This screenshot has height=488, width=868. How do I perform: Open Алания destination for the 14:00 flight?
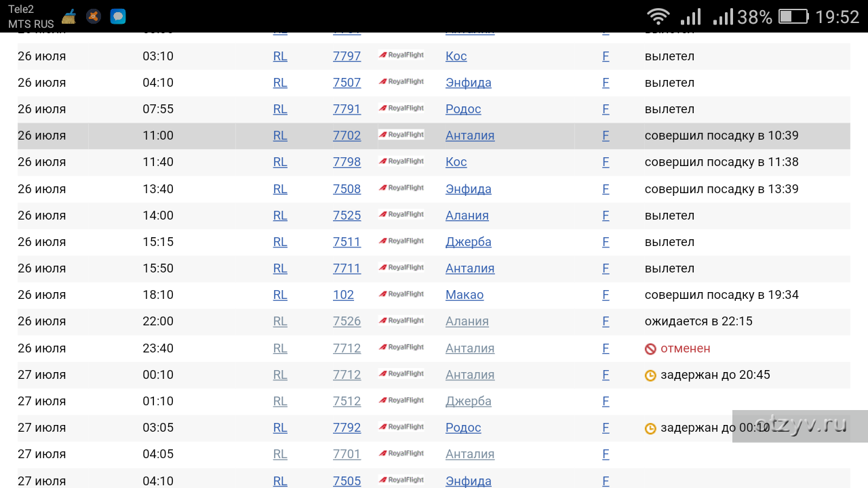coord(467,216)
